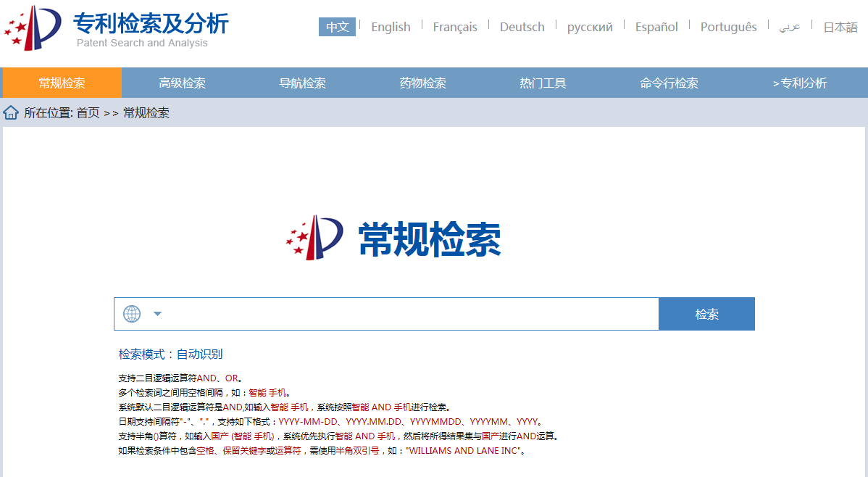Open the >专利分析 section
The height and width of the screenshot is (477, 868).
coord(800,83)
